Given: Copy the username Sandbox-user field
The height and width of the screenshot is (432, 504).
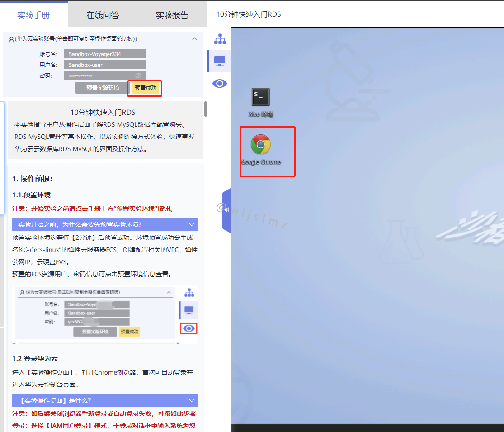Looking at the screenshot, I should (105, 65).
